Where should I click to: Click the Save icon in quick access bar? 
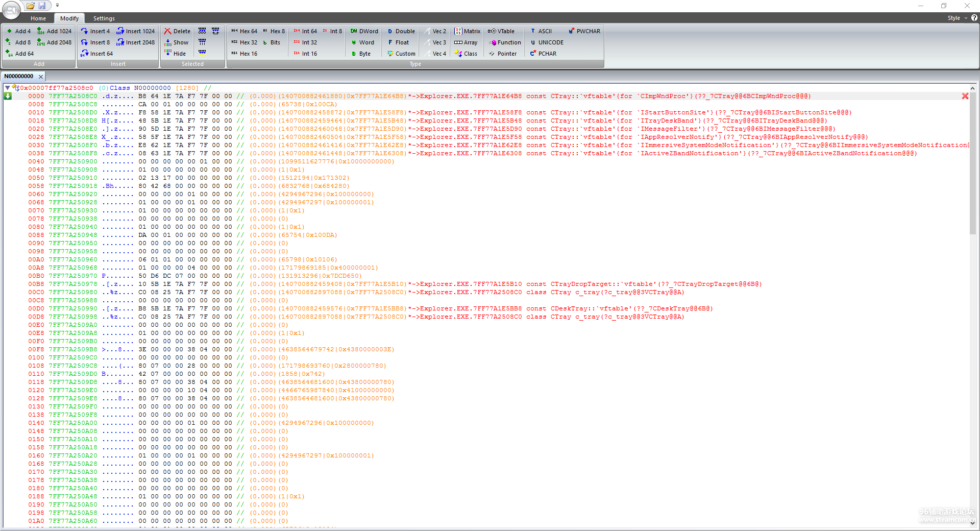[x=42, y=6]
